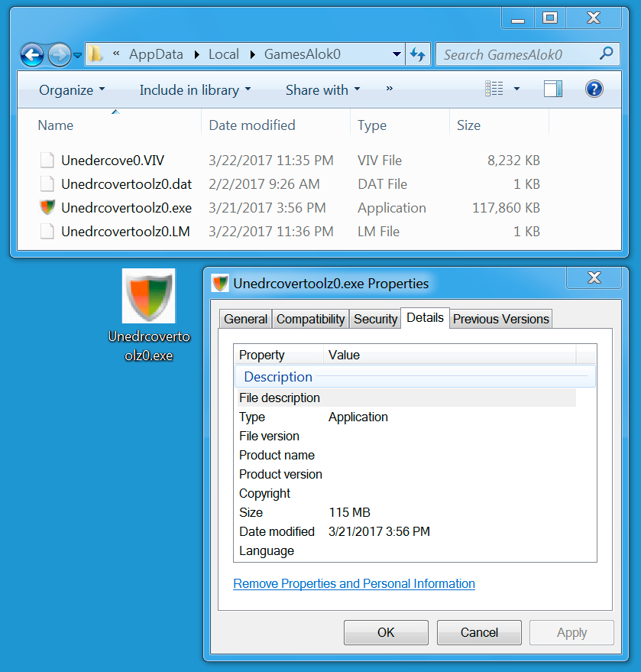The height and width of the screenshot is (672, 641).
Task: Click the VIV File type cell
Action: tap(380, 161)
